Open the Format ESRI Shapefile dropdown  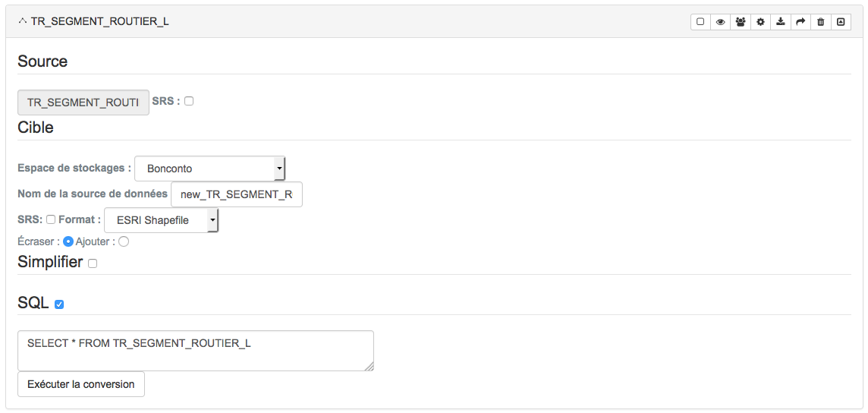tap(162, 220)
